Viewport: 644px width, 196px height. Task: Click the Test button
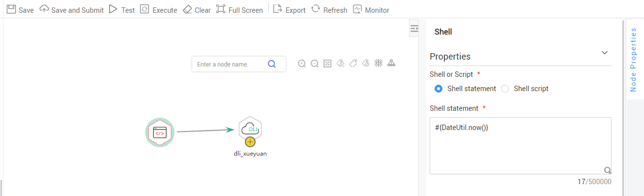[121, 10]
